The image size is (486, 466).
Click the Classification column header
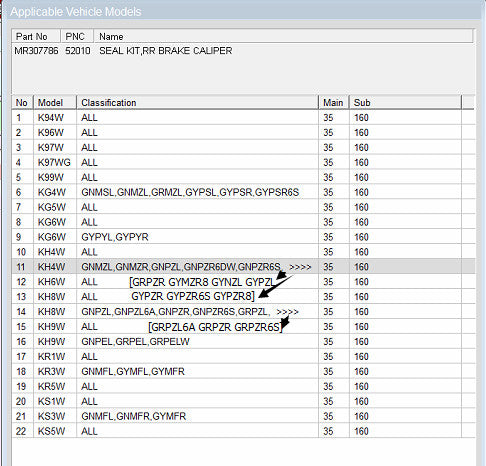(197, 102)
